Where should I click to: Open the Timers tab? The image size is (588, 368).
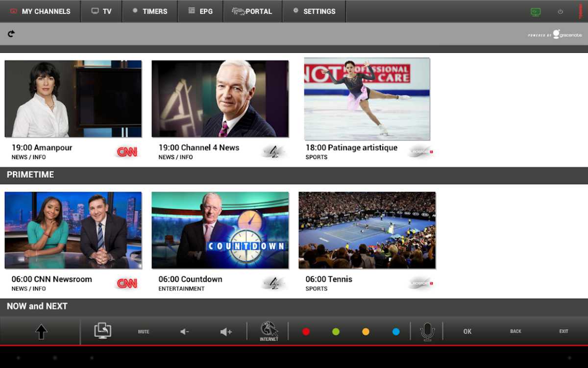(149, 11)
